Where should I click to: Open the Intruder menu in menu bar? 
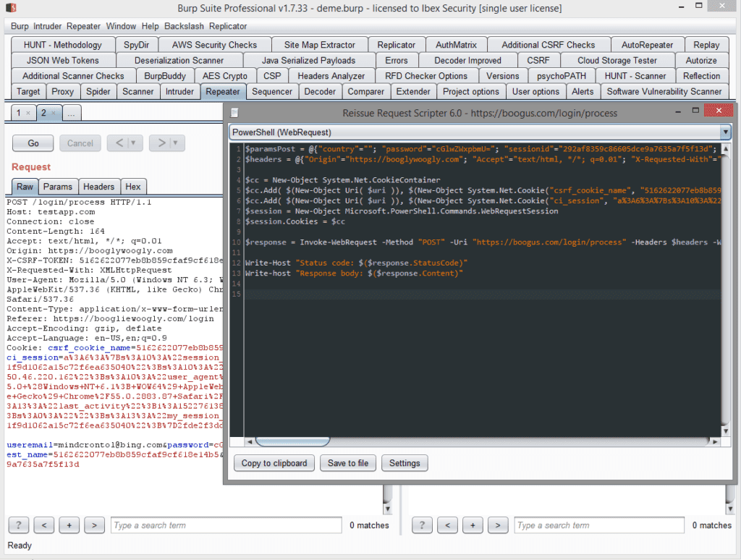[47, 26]
